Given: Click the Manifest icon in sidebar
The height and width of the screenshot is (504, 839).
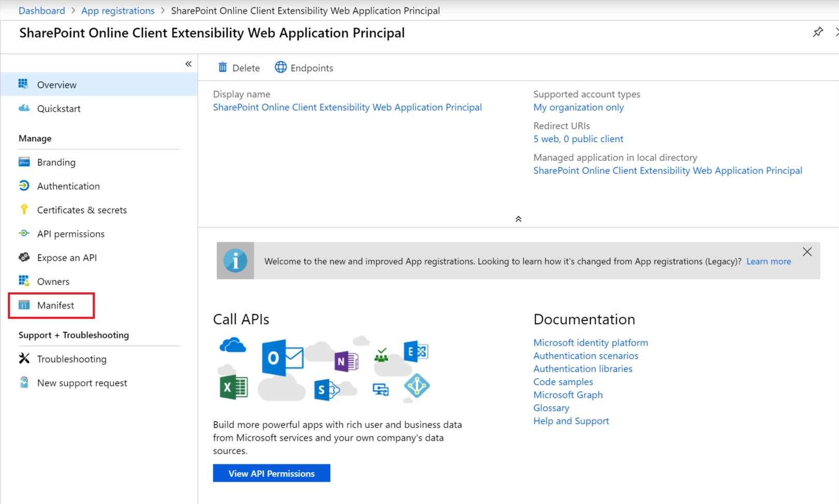Looking at the screenshot, I should 24,305.
